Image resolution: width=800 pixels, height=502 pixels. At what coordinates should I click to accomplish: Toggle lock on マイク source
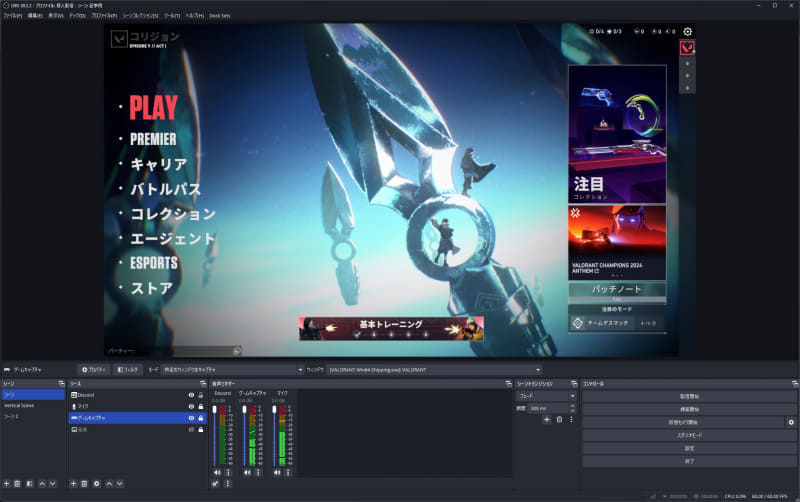pyautogui.click(x=201, y=407)
